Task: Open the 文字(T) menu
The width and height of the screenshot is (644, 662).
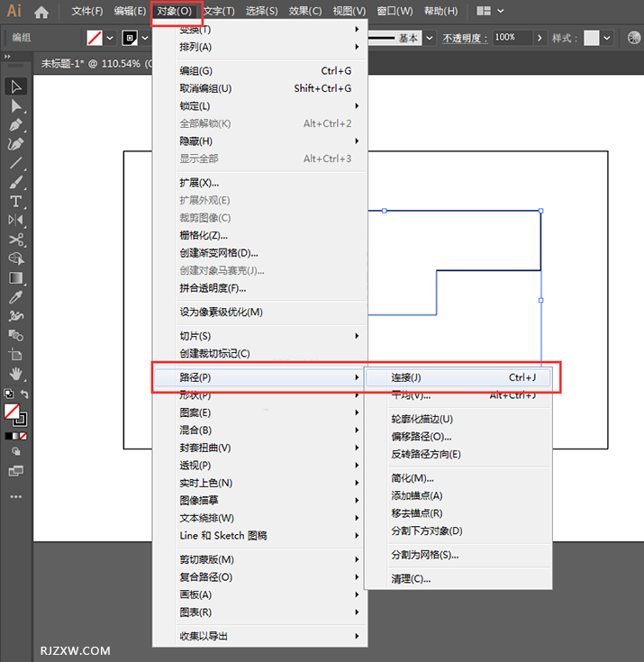Action: [x=219, y=11]
